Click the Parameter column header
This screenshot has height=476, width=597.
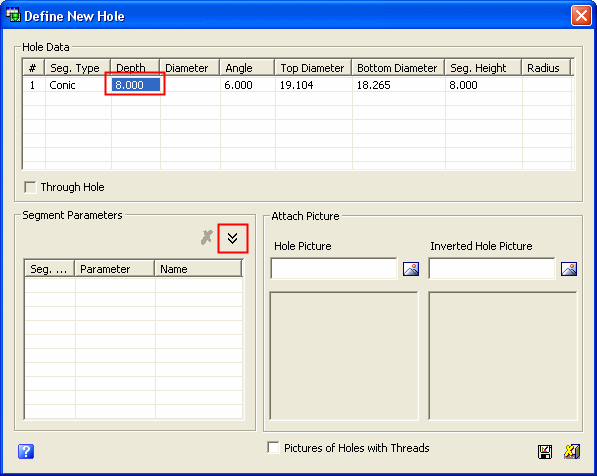pyautogui.click(x=115, y=269)
